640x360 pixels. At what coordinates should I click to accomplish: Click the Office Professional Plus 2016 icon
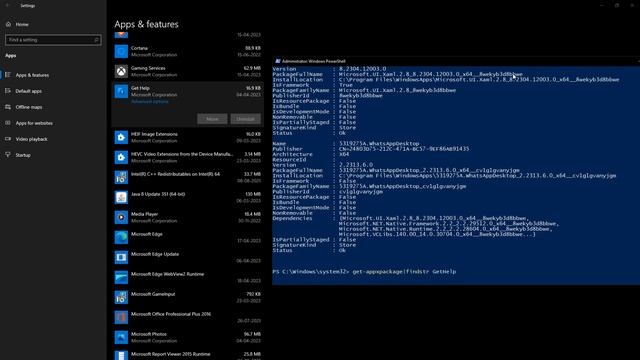[121, 318]
